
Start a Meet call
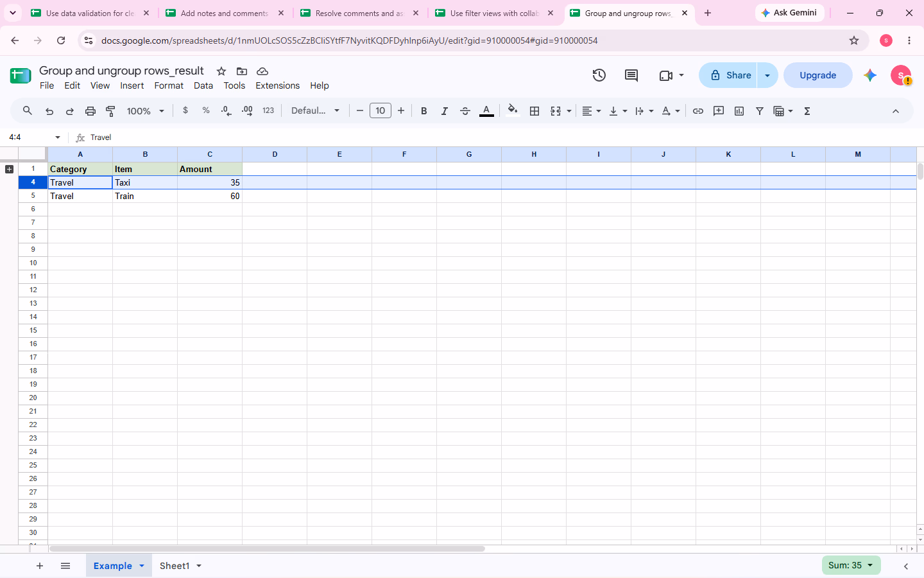[x=671, y=75]
